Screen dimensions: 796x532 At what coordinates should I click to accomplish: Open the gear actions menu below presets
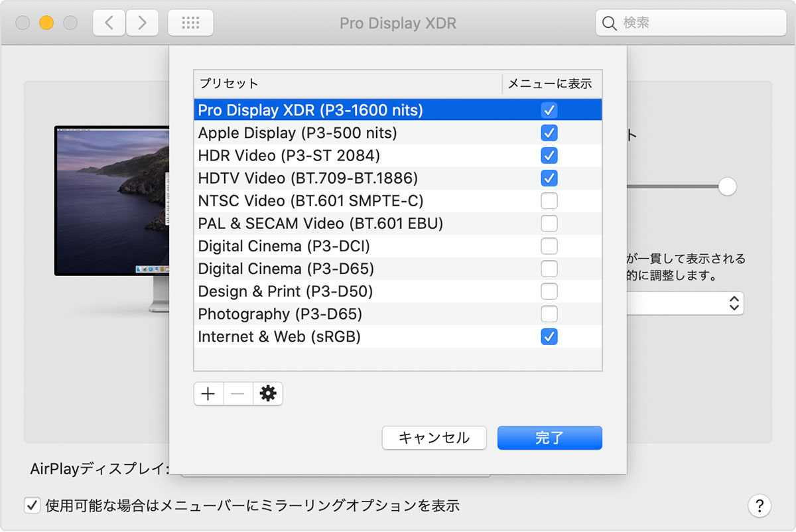click(268, 394)
